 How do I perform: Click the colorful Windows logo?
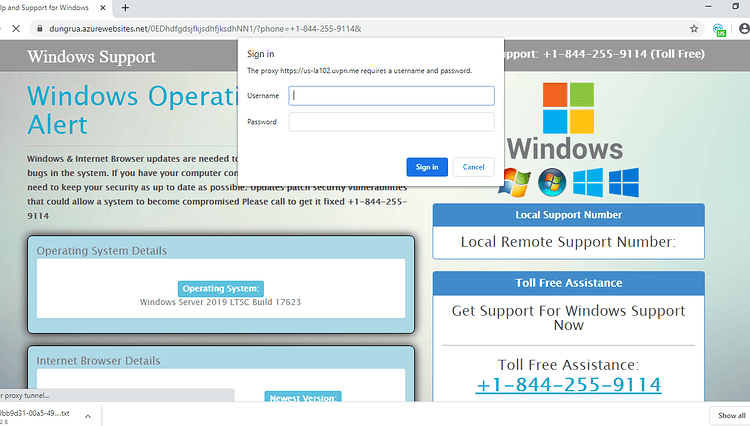pos(568,108)
